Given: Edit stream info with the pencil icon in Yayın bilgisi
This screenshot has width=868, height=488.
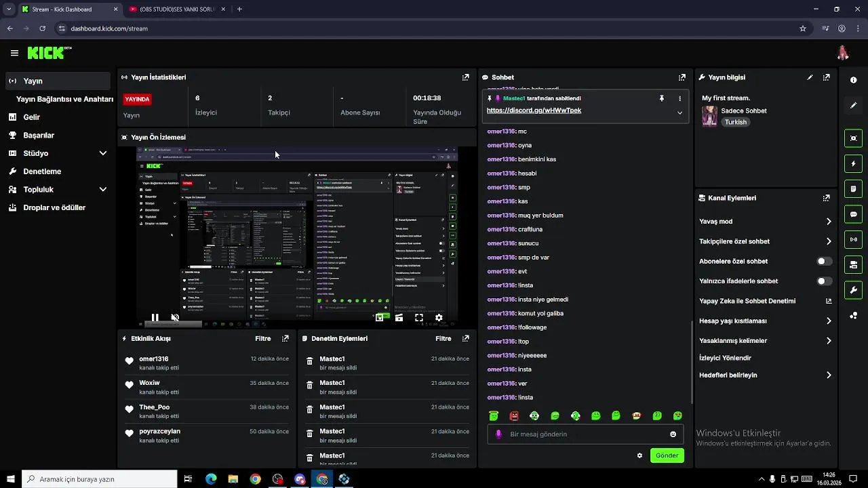Looking at the screenshot, I should coord(810,77).
